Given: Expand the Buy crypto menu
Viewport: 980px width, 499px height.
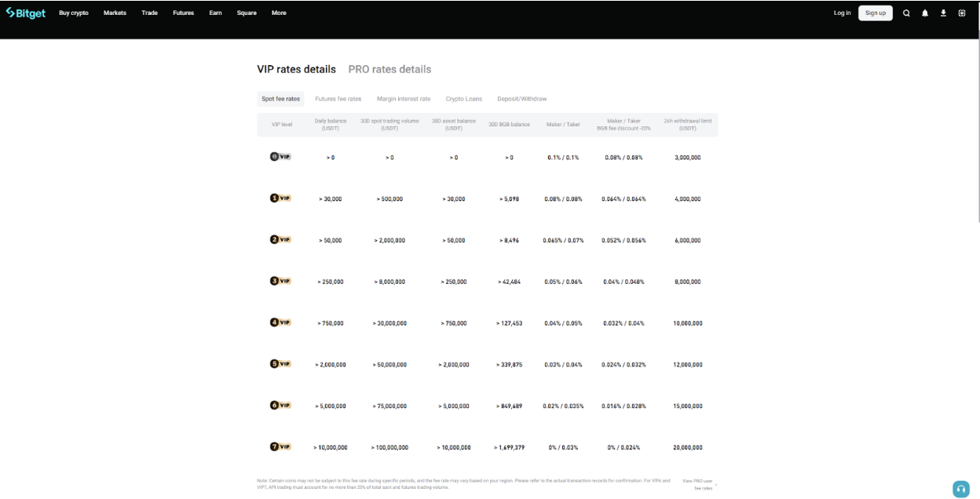Looking at the screenshot, I should coord(74,13).
